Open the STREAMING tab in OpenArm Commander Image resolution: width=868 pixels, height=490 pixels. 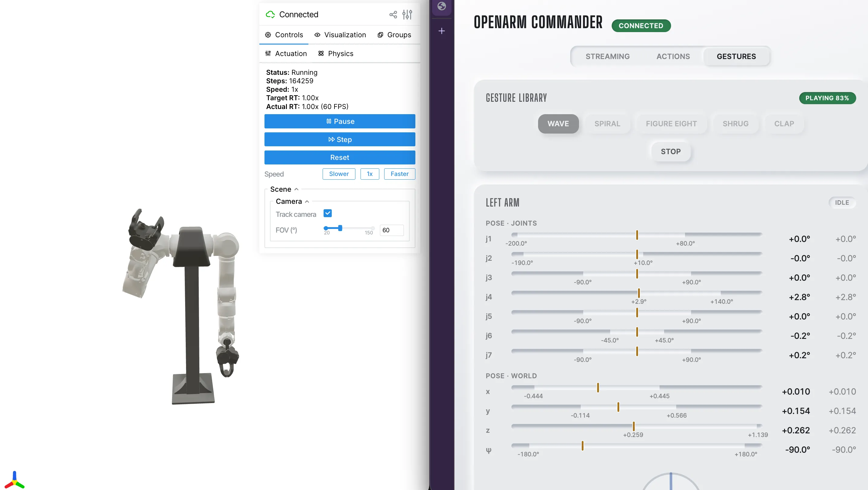(x=607, y=57)
